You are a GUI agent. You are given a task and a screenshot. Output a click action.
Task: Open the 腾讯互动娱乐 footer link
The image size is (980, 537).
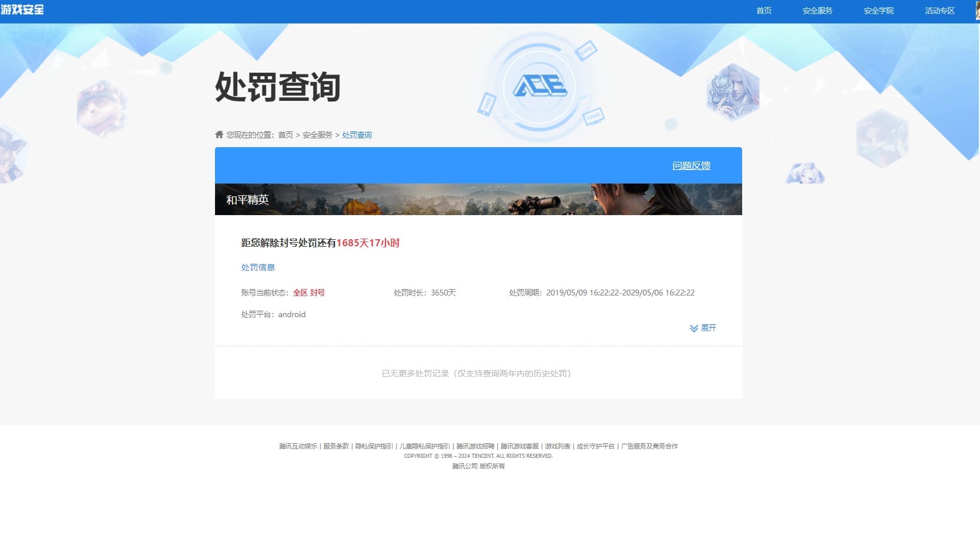click(298, 446)
